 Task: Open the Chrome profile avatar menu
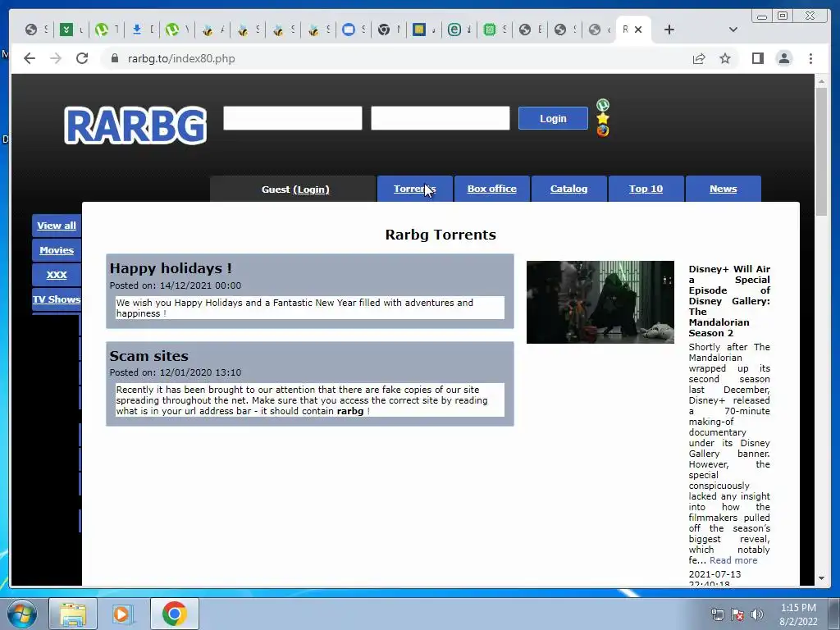coord(783,58)
